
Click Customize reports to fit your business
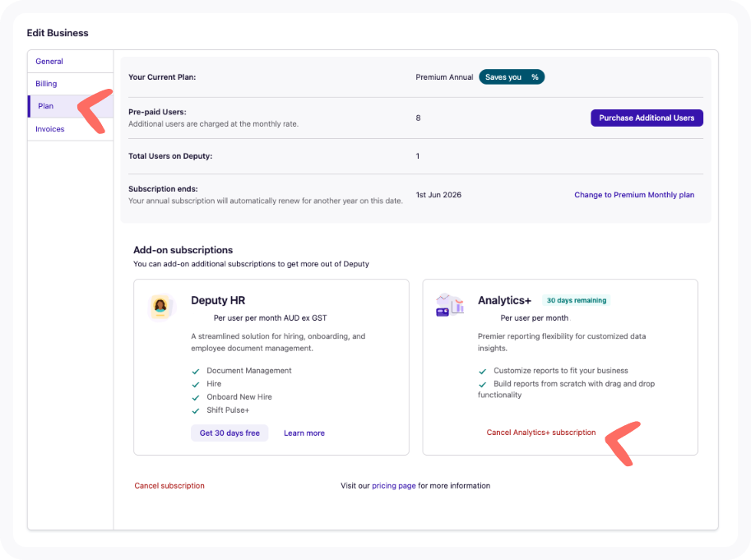click(x=561, y=371)
